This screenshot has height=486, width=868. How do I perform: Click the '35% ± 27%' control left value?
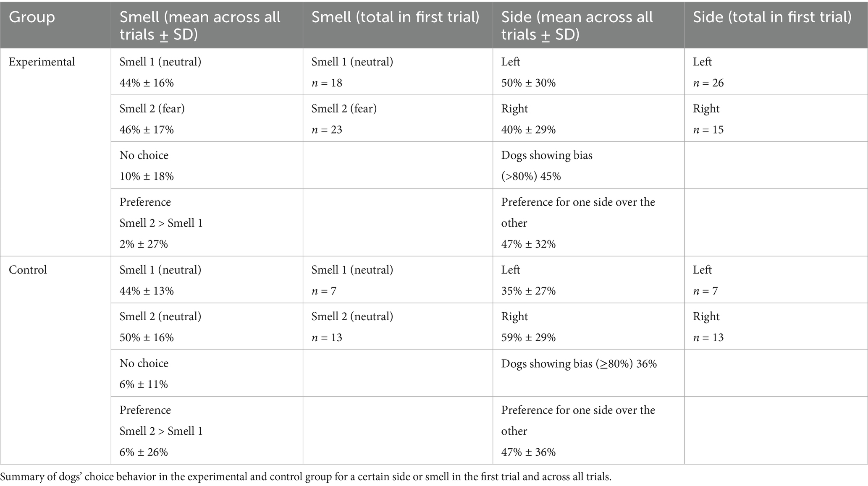point(528,291)
